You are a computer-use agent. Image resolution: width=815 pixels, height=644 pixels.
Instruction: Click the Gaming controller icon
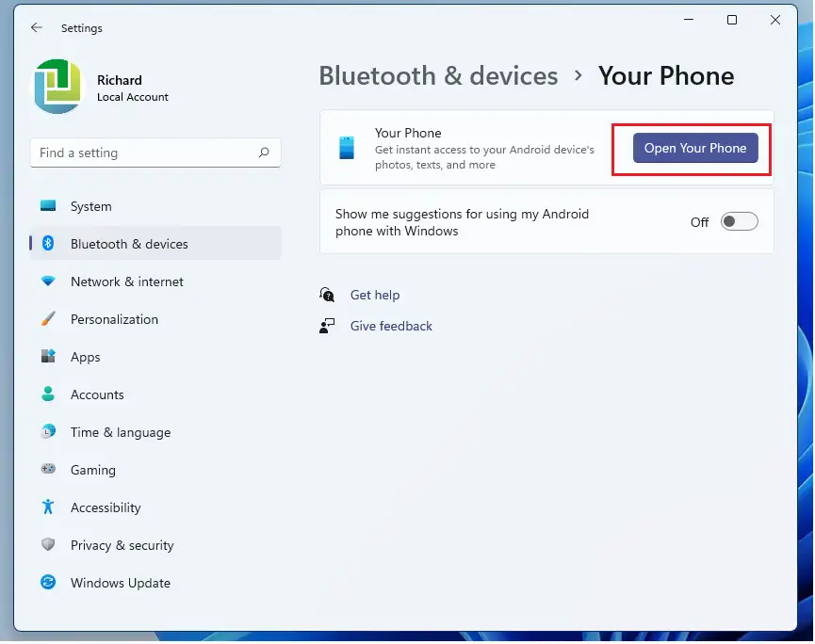(48, 469)
